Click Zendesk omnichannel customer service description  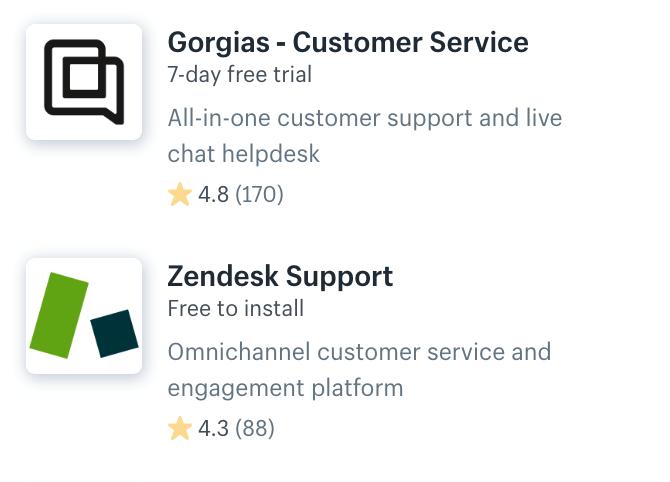pyautogui.click(x=359, y=370)
